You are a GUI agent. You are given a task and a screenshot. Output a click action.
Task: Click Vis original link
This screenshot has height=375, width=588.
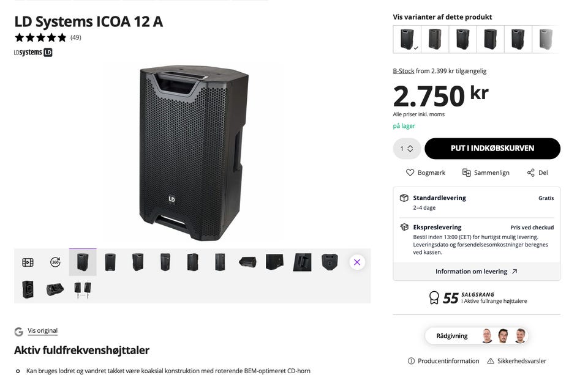pos(43,331)
